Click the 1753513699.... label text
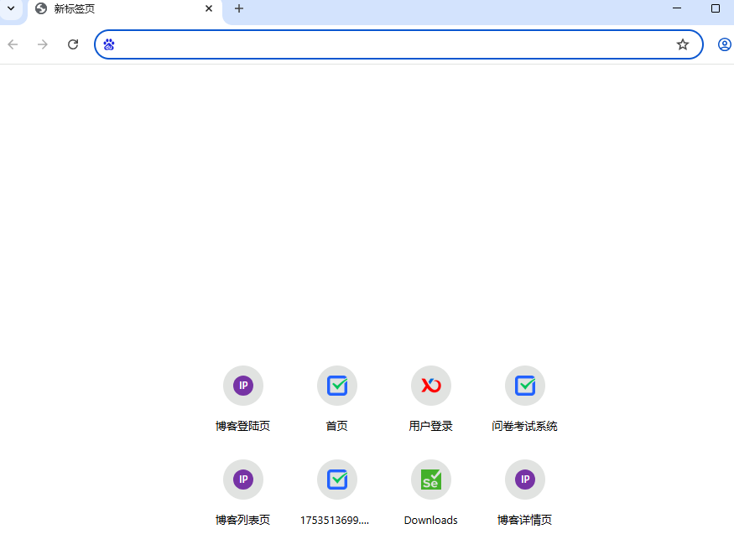Image resolution: width=734 pixels, height=560 pixels. 335,521
